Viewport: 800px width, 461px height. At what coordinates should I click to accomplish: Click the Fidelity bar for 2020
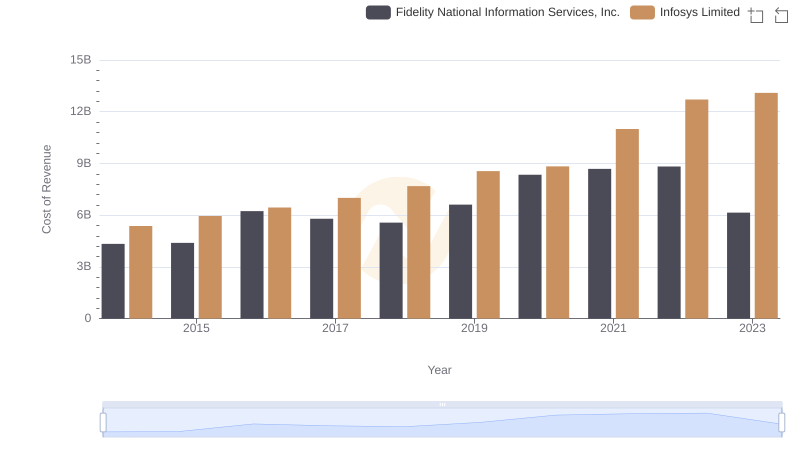pyautogui.click(x=530, y=247)
